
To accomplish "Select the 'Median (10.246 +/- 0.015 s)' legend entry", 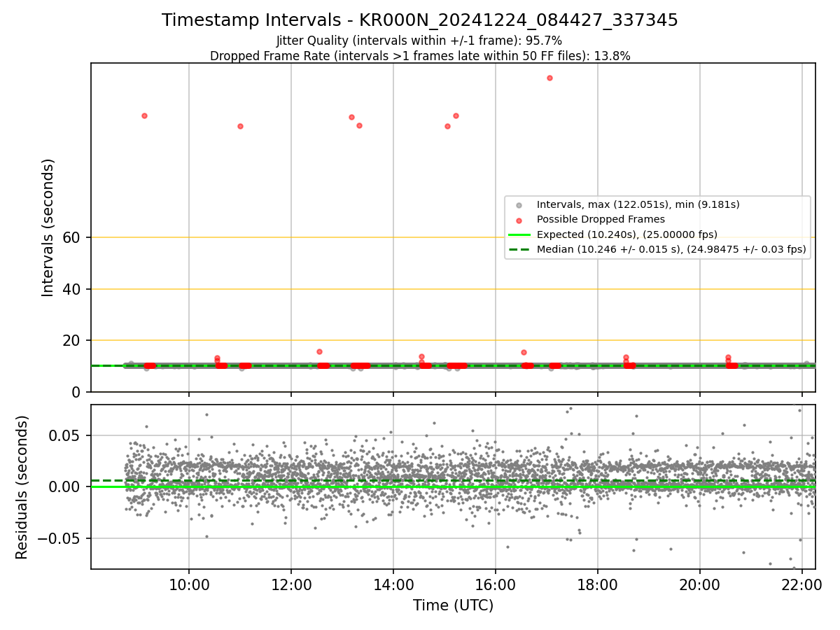I will pyautogui.click(x=671, y=249).
